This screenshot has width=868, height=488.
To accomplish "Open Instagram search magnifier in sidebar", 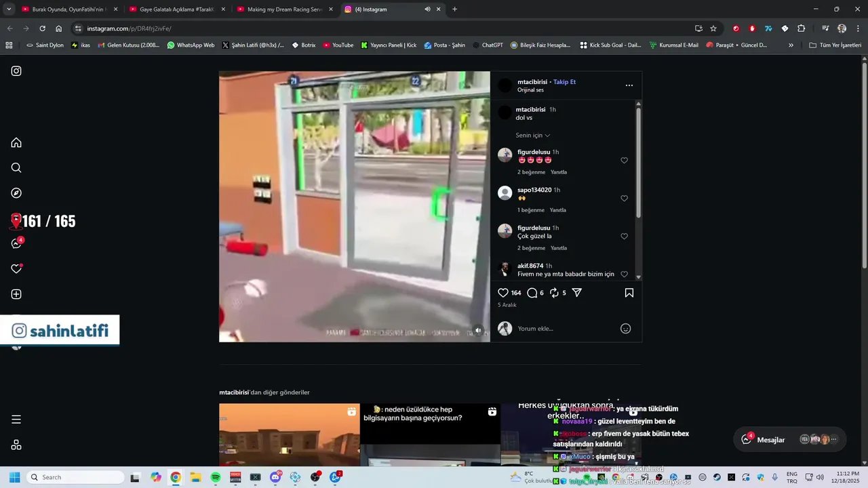I will (16, 168).
